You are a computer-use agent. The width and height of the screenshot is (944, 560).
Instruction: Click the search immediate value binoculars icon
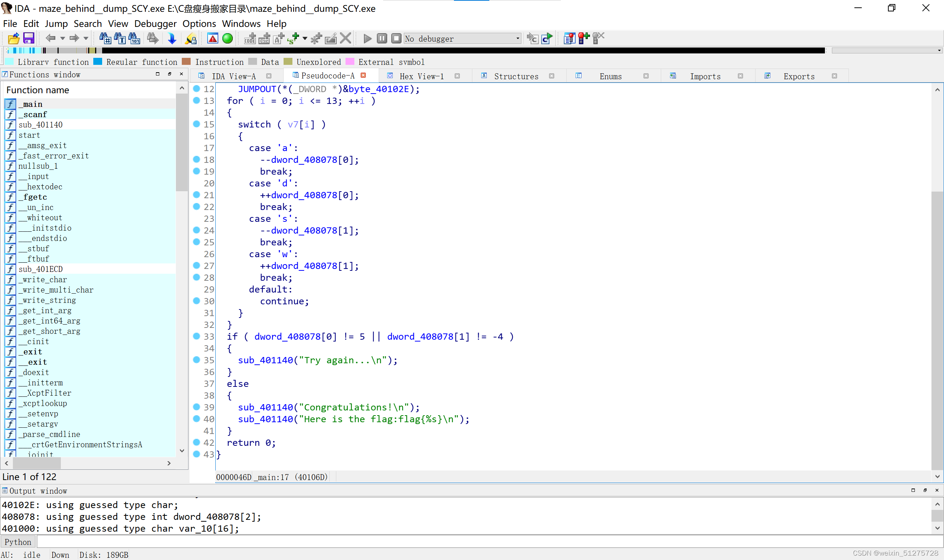click(x=105, y=38)
